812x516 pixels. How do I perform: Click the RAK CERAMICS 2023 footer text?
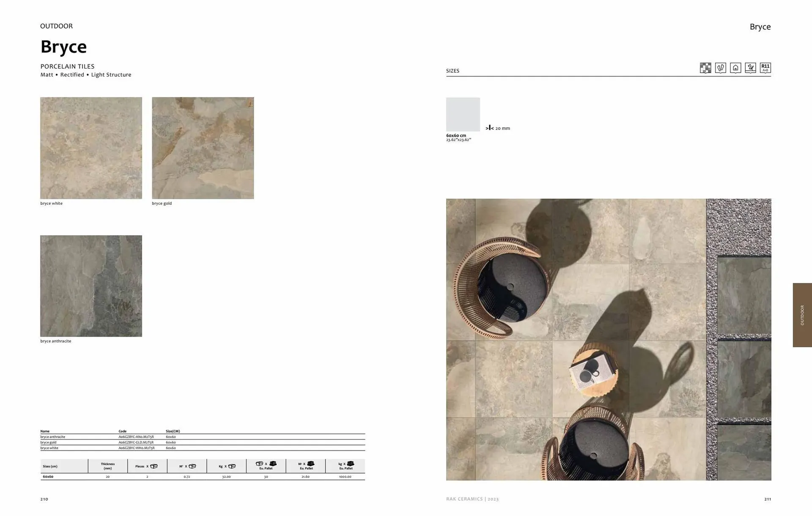click(x=472, y=499)
